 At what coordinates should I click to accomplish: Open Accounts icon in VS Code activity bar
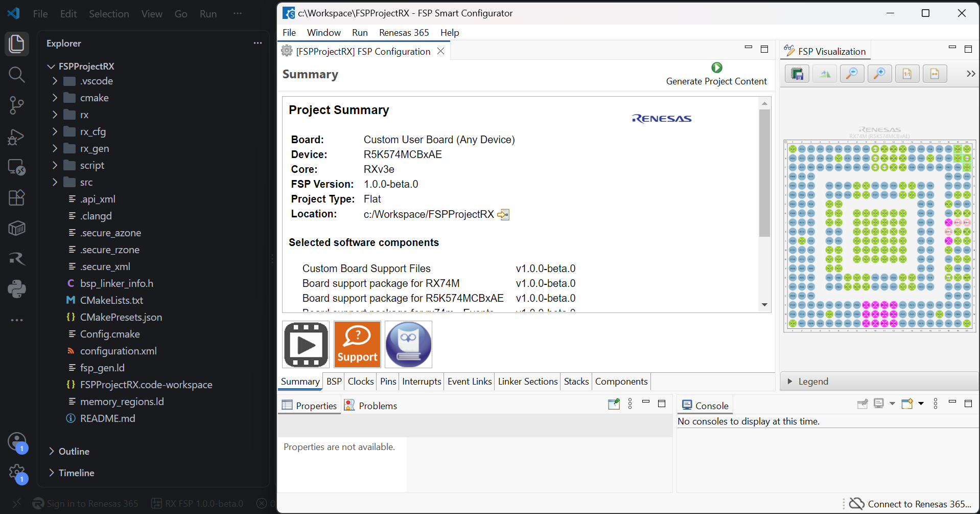point(17,442)
